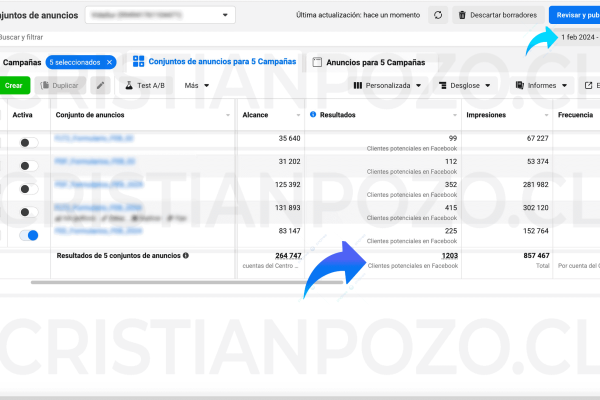Click the Frecuencia column header
Image resolution: width=600 pixels, height=400 pixels.
click(x=575, y=115)
